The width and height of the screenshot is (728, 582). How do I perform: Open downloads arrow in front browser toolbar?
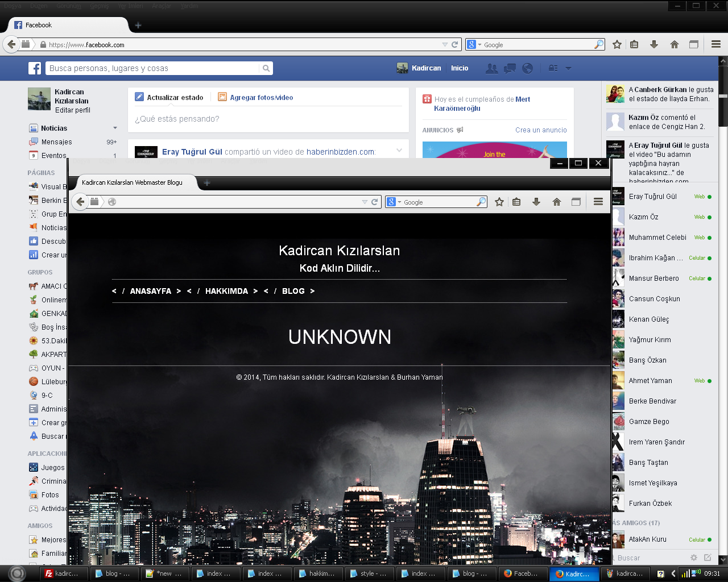[536, 202]
